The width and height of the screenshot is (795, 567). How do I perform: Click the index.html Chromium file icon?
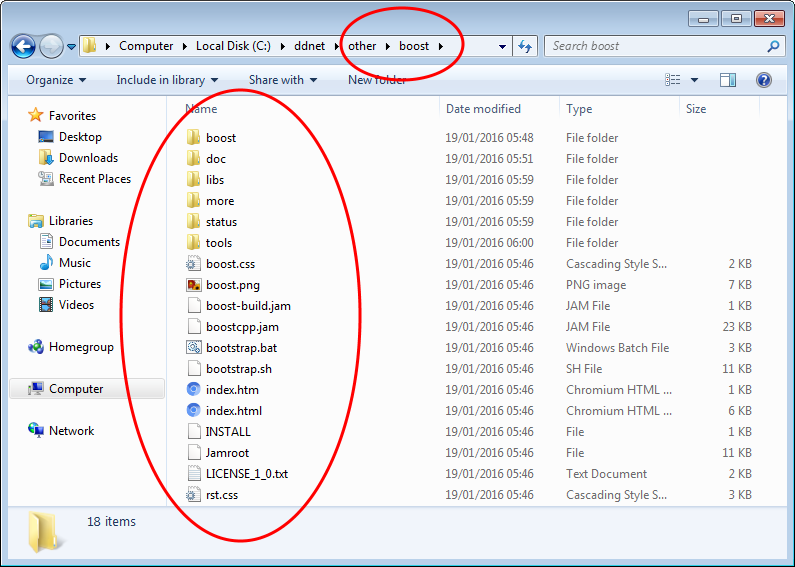(194, 411)
